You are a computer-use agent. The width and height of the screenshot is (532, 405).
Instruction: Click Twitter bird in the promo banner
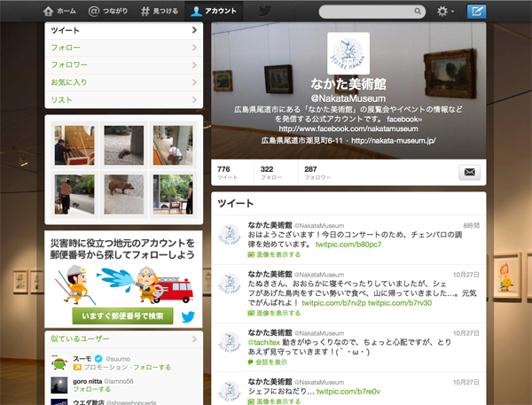pyautogui.click(x=188, y=317)
